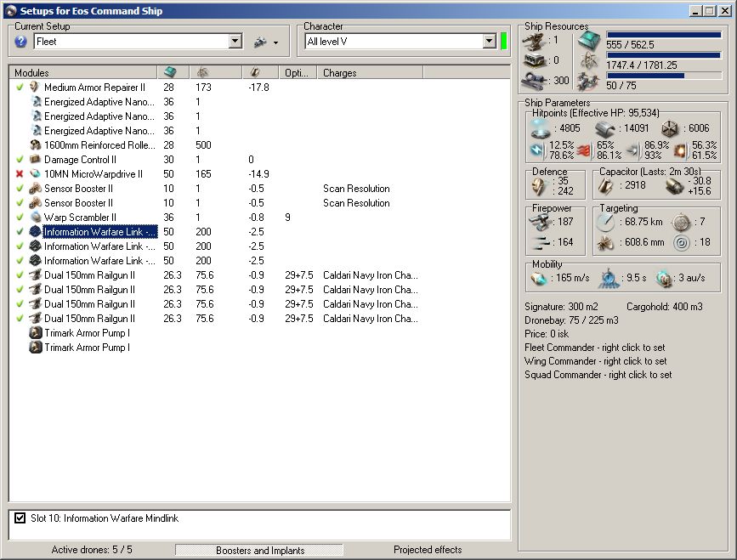Click the capacitor usage column header icon
This screenshot has width=737, height=560.
[x=255, y=73]
